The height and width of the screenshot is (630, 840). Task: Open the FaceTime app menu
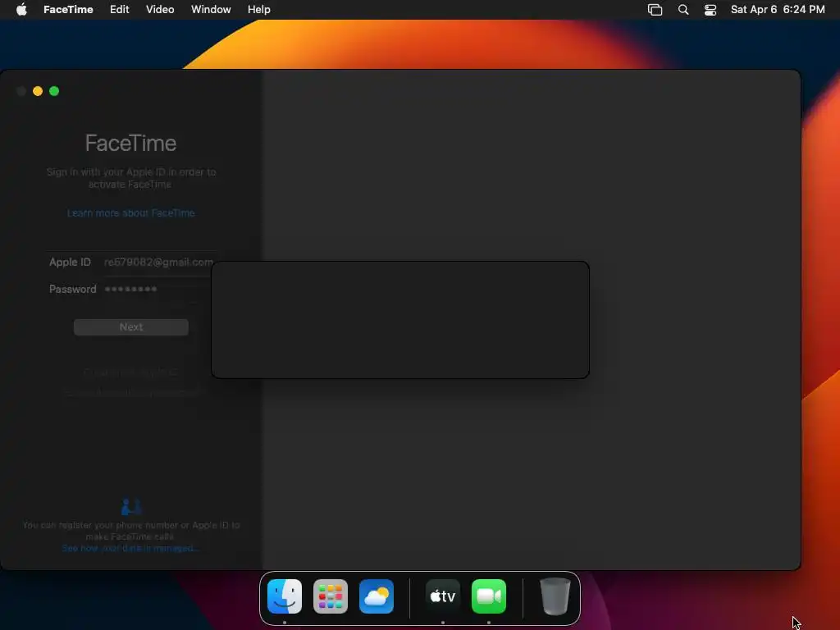pos(68,9)
